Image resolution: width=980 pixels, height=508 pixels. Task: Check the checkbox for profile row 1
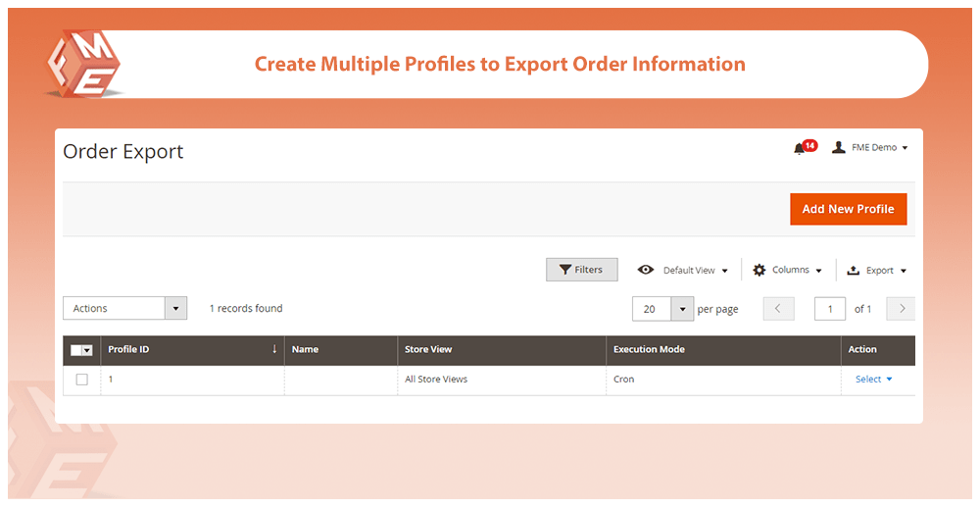point(81,380)
